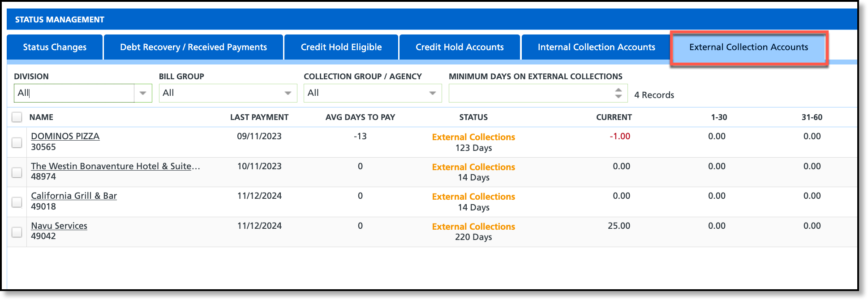Click the 220 Days status text
868x300 pixels.
pyautogui.click(x=473, y=237)
